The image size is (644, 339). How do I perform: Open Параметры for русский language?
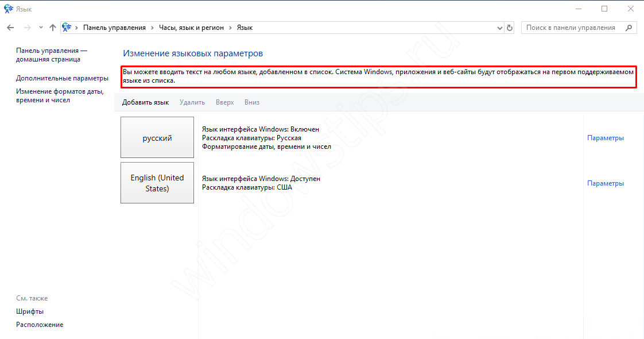[605, 138]
